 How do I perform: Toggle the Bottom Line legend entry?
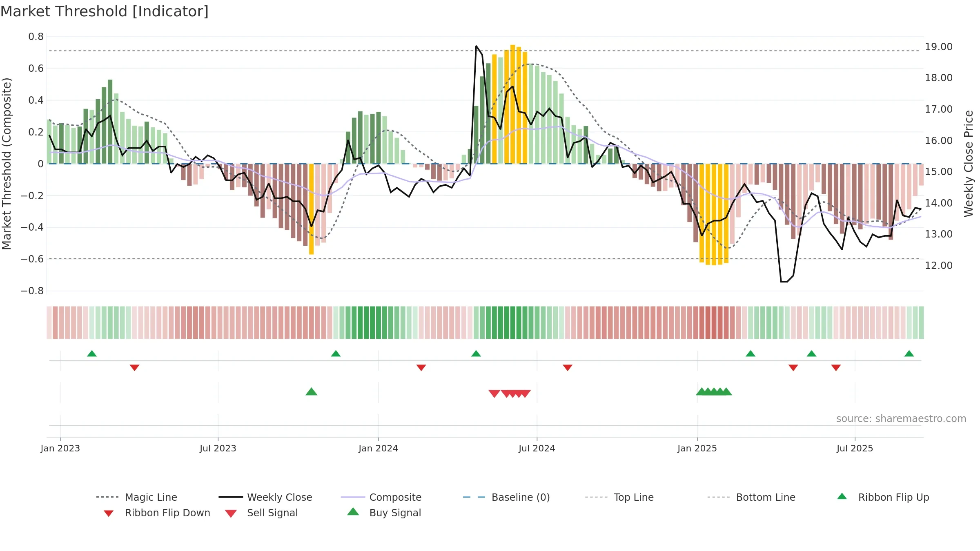(751, 497)
